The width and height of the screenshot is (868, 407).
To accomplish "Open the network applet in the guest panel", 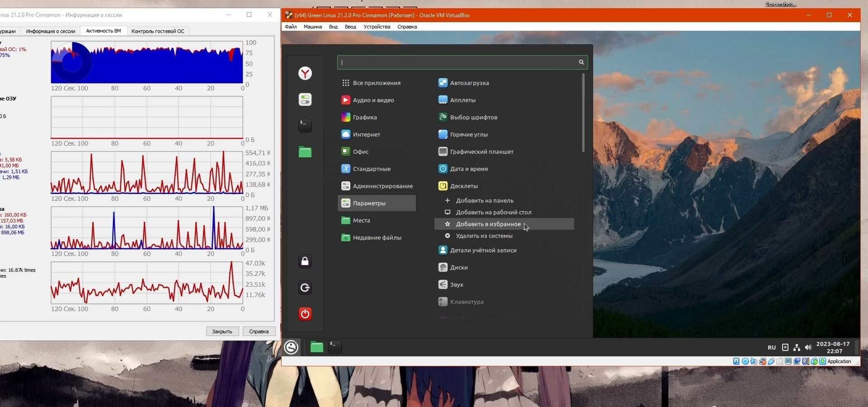I will [x=797, y=348].
